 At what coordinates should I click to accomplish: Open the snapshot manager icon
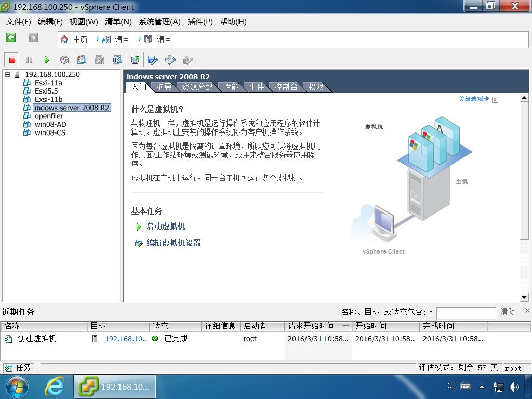coord(117,60)
